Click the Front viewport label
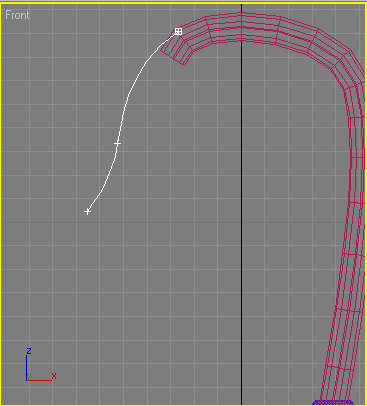This screenshot has width=367, height=406. click(x=17, y=15)
